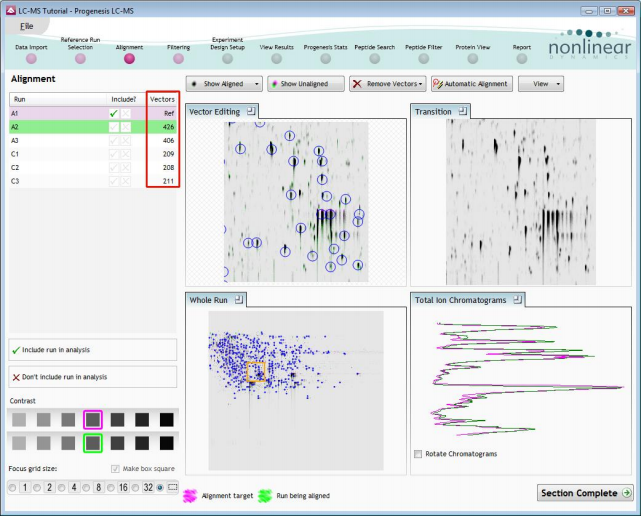Image resolution: width=641 pixels, height=516 pixels.
Task: Open Experiment Design Setup step
Action: point(227,58)
